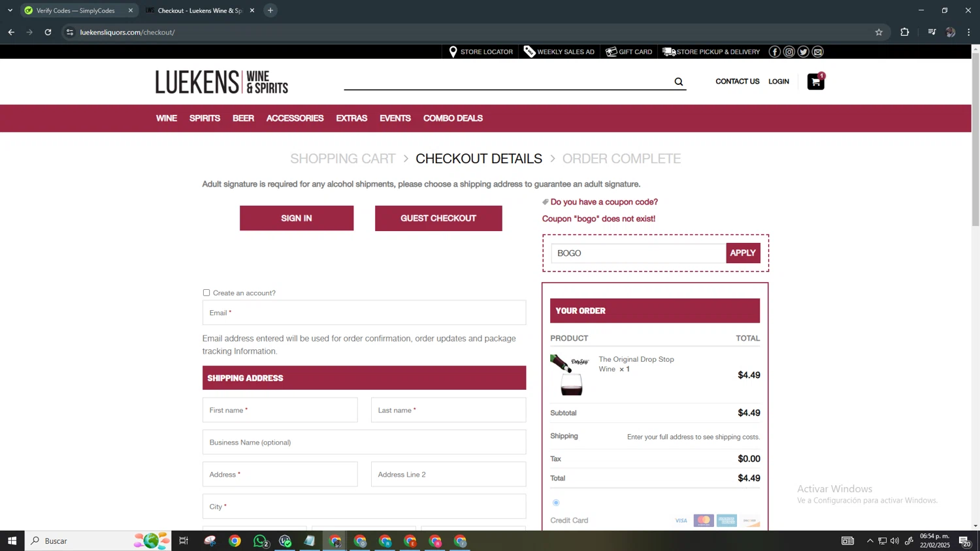This screenshot has height=551, width=980.
Task: Close the SimplyCodes tab
Action: click(130, 10)
